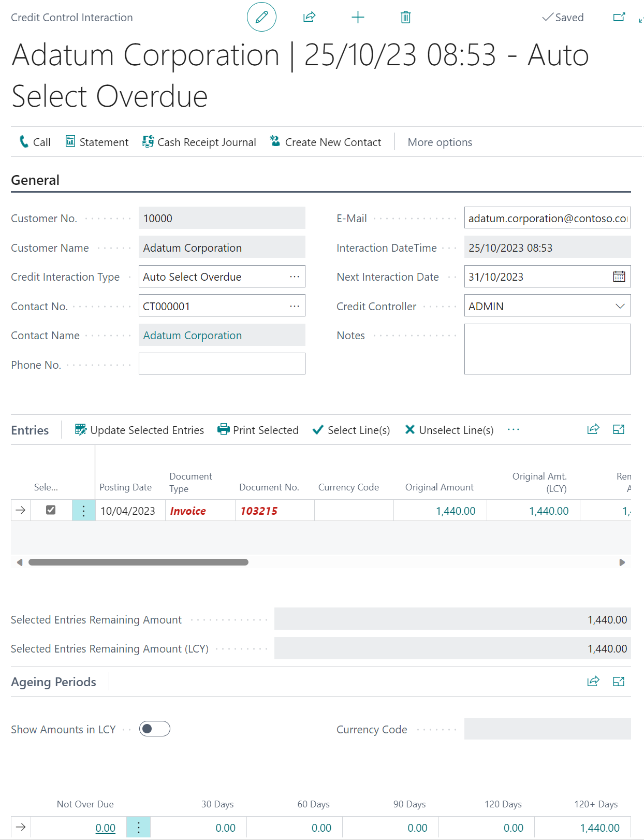644x840 pixels.
Task: Click the scroll right arrow in Entries
Action: coord(622,562)
